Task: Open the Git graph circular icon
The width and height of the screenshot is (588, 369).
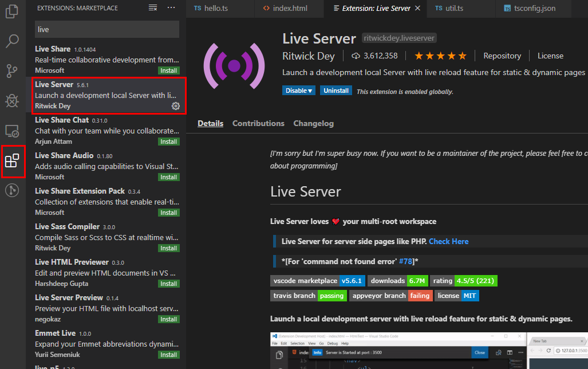Action: click(12, 190)
